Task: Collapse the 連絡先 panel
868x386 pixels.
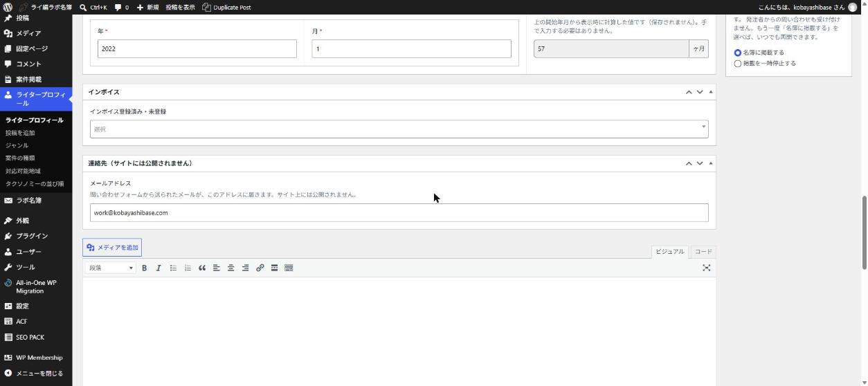Action: [711, 163]
